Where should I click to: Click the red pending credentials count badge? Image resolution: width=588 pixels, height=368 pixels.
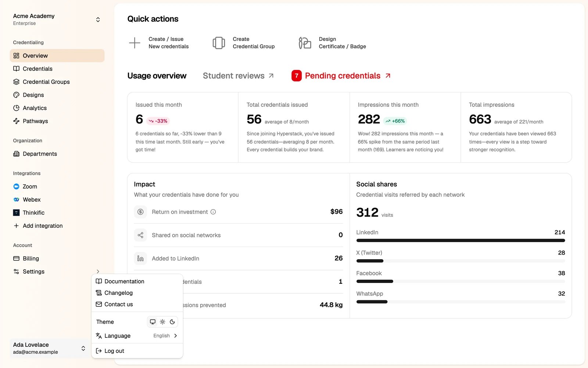[297, 76]
